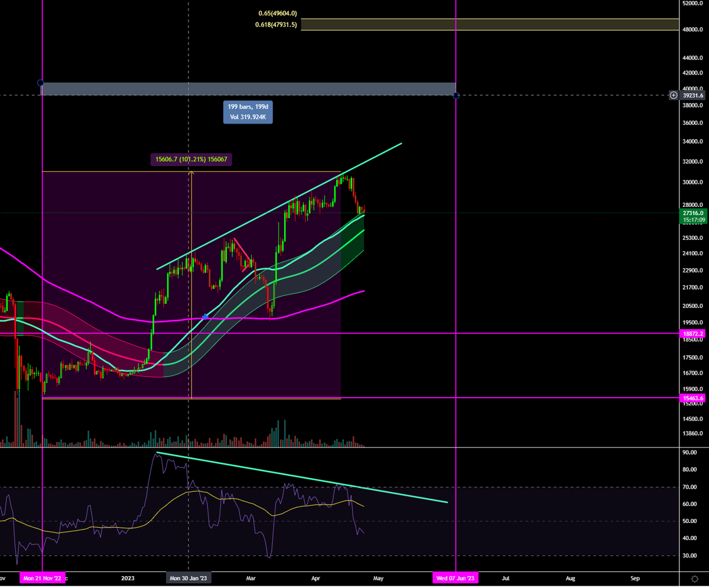Click the Sep month label on time axis

(635, 579)
